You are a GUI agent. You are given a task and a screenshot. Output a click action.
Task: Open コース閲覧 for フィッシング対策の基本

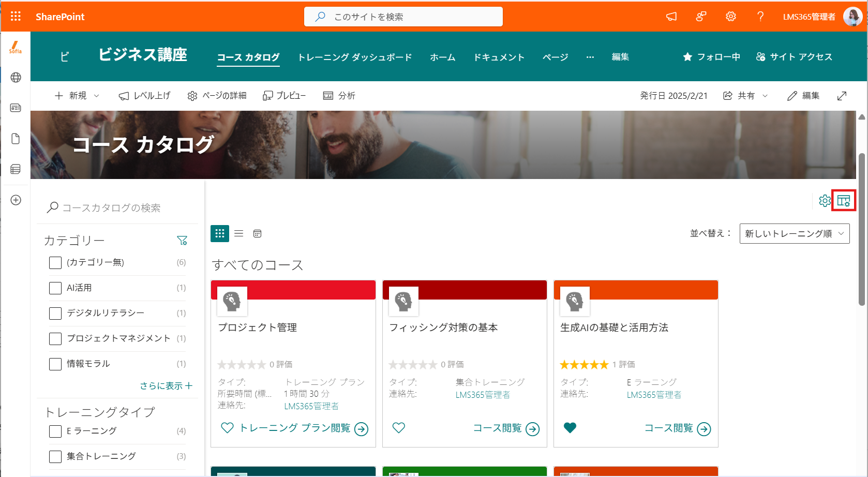pyautogui.click(x=506, y=428)
